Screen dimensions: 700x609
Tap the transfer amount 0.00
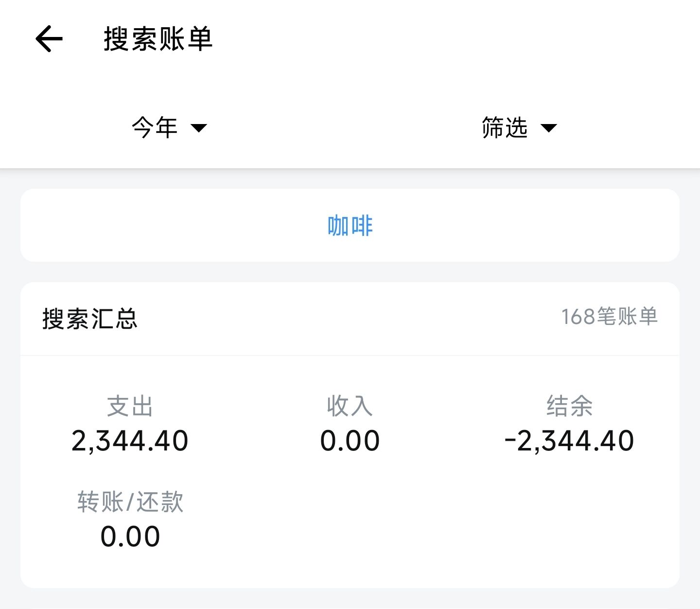point(130,537)
